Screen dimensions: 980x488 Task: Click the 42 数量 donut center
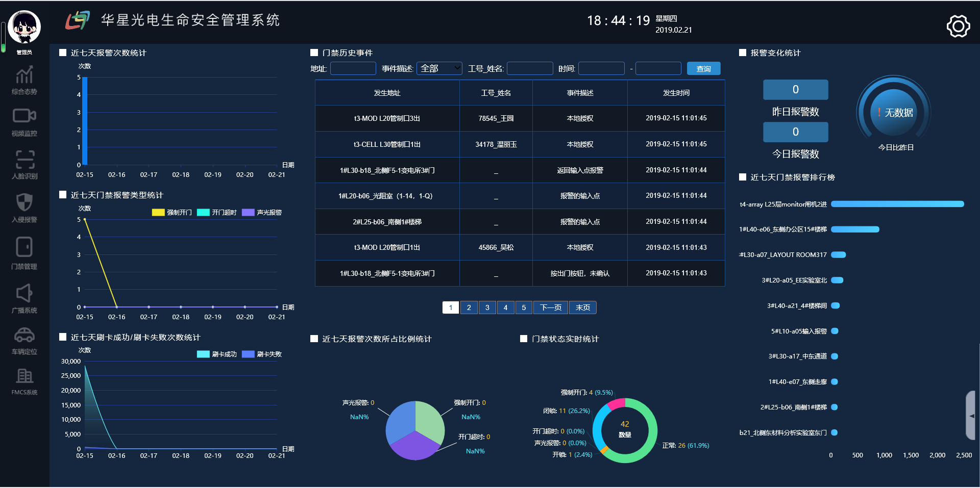click(625, 429)
